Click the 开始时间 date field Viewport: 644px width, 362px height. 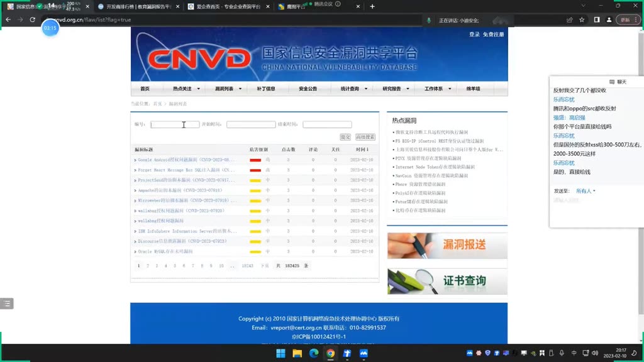pyautogui.click(x=251, y=124)
